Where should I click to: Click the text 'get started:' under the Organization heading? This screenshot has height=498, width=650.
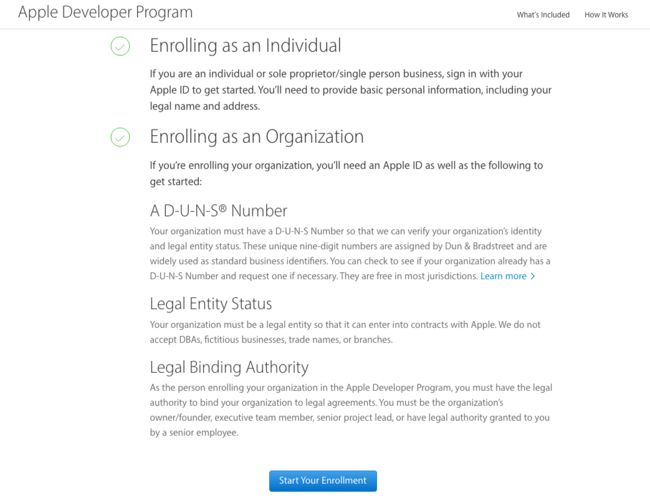pos(176,182)
